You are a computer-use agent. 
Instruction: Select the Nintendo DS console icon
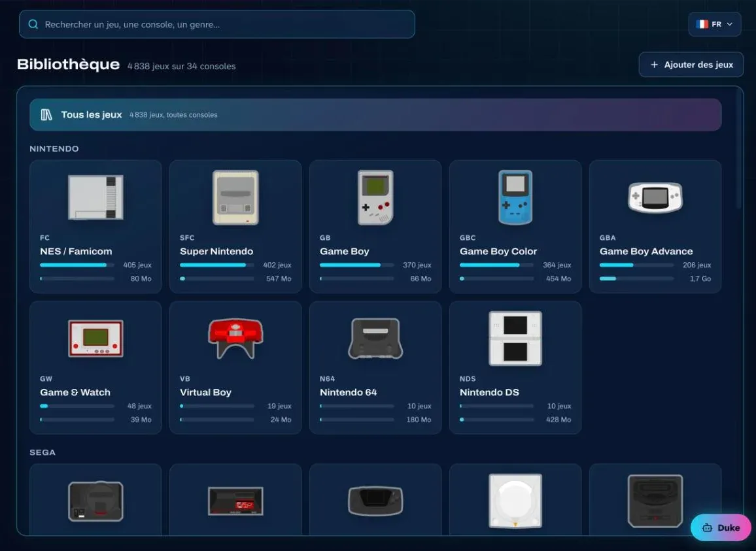[515, 339]
